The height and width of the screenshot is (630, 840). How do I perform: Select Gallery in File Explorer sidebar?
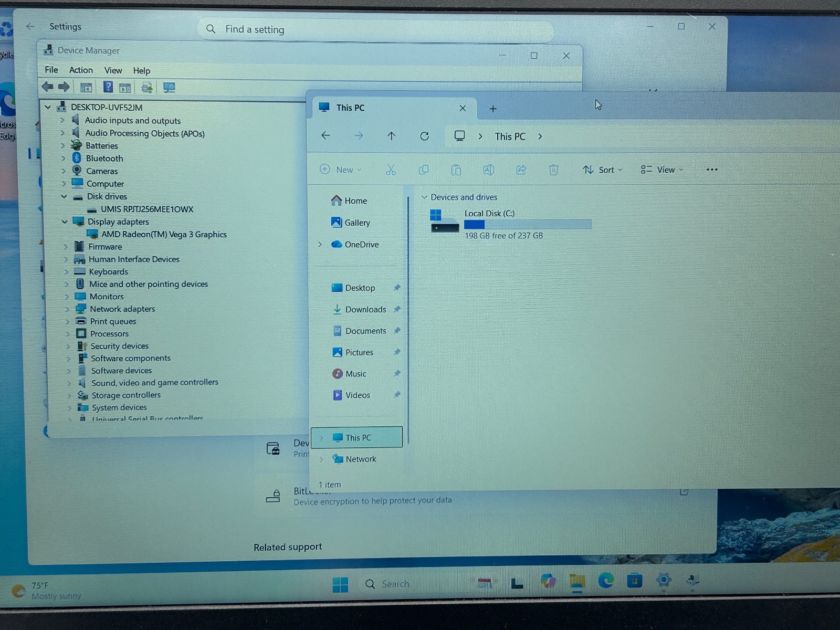351,223
